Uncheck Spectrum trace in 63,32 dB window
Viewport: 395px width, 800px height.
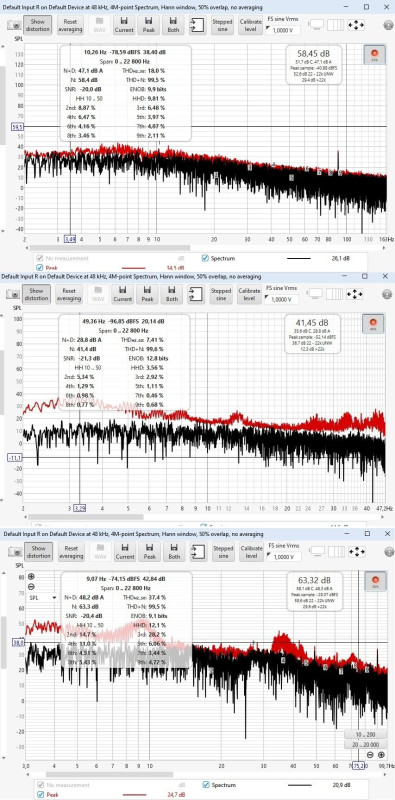click(205, 784)
